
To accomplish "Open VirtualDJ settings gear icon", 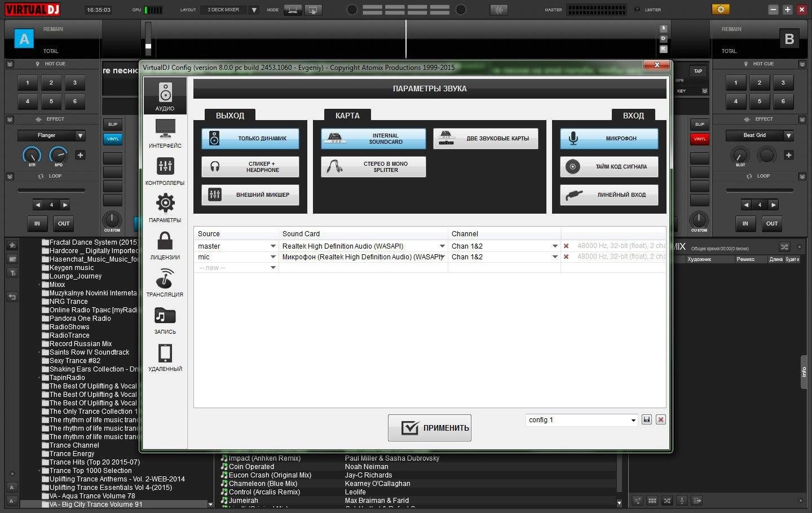I will tap(720, 10).
